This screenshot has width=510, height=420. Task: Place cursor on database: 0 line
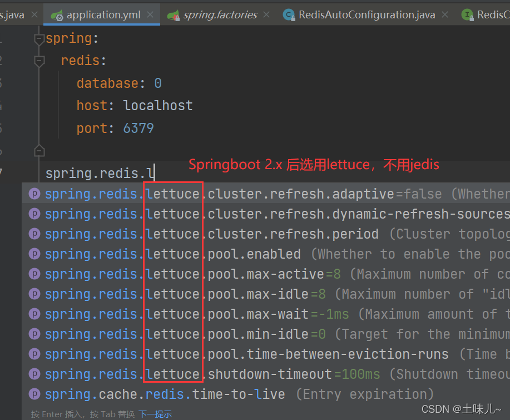pos(119,83)
